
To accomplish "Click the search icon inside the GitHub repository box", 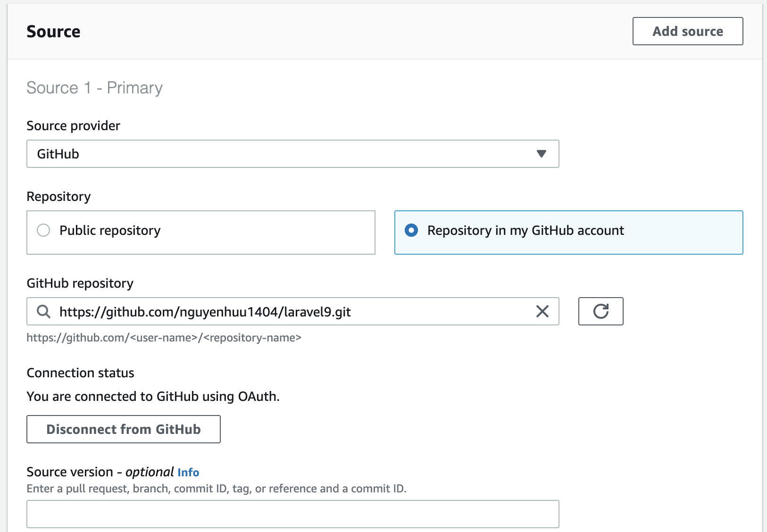I will click(x=44, y=312).
